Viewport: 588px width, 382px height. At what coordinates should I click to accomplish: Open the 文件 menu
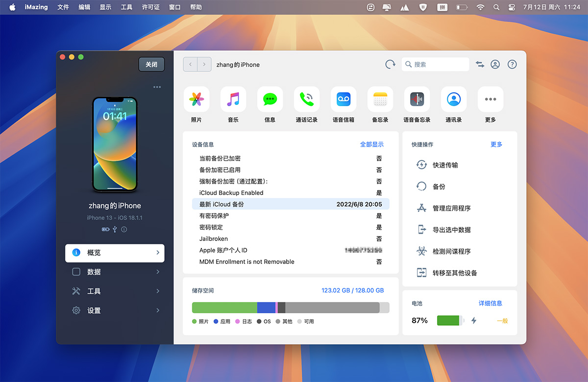click(x=63, y=7)
